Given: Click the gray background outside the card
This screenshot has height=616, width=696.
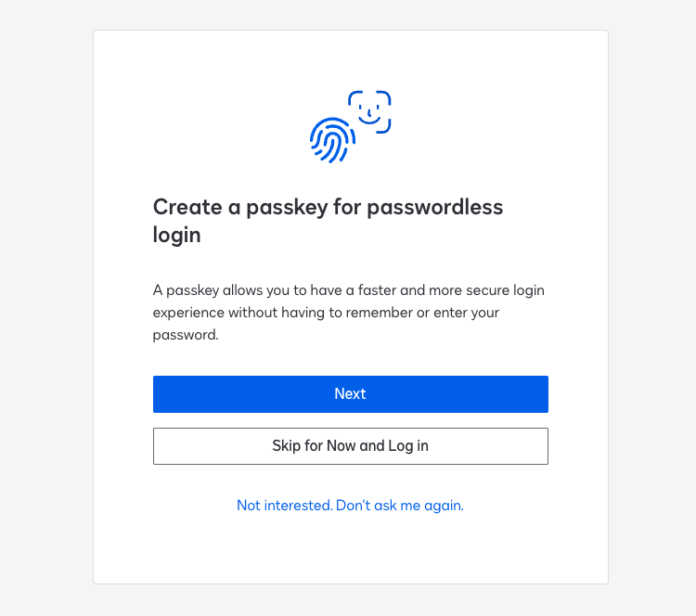Looking at the screenshot, I should [x=45, y=311].
